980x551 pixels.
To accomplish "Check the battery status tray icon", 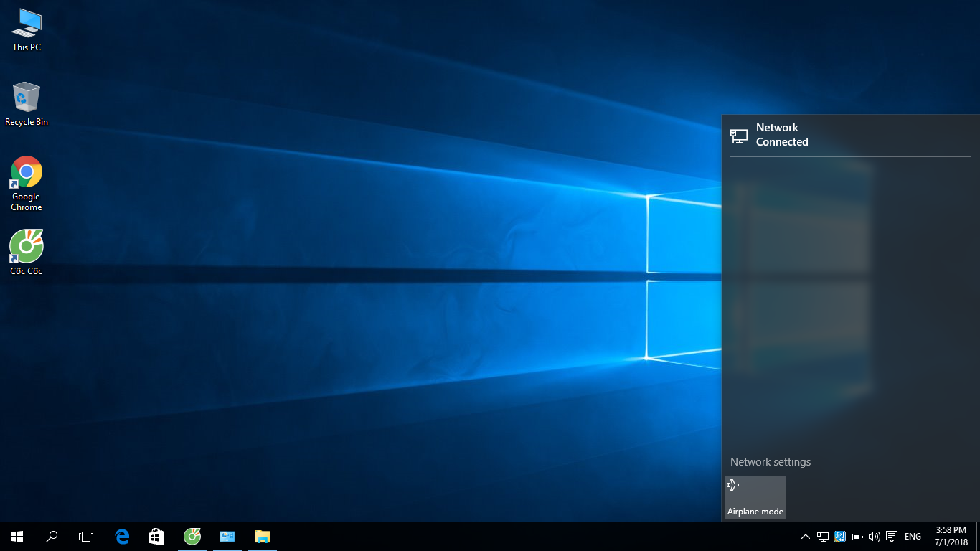I will click(857, 536).
